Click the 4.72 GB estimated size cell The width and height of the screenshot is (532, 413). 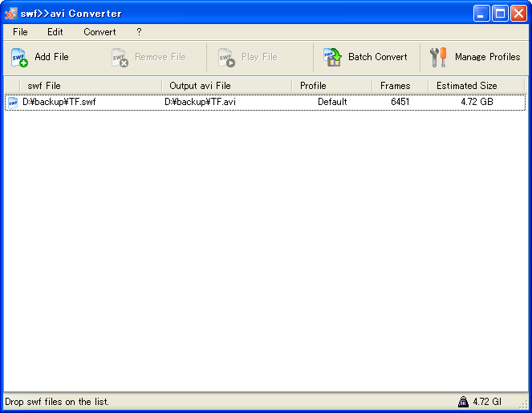click(477, 102)
